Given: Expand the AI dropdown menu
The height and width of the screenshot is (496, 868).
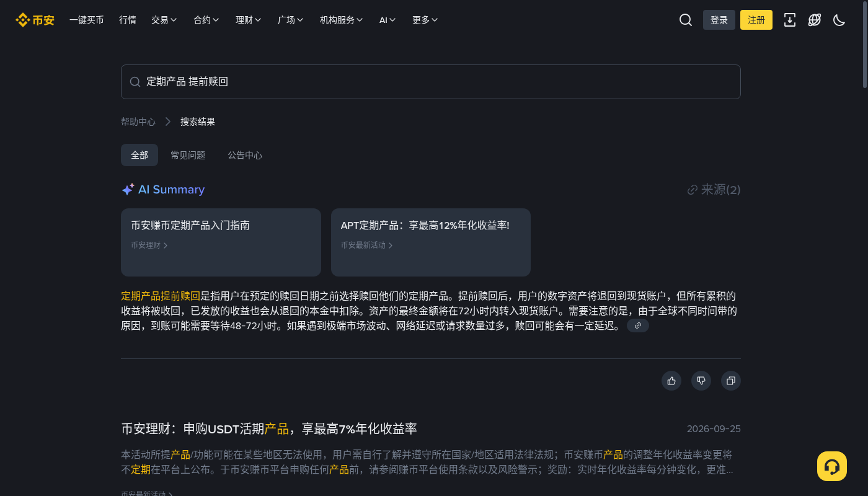Looking at the screenshot, I should click(x=387, y=20).
